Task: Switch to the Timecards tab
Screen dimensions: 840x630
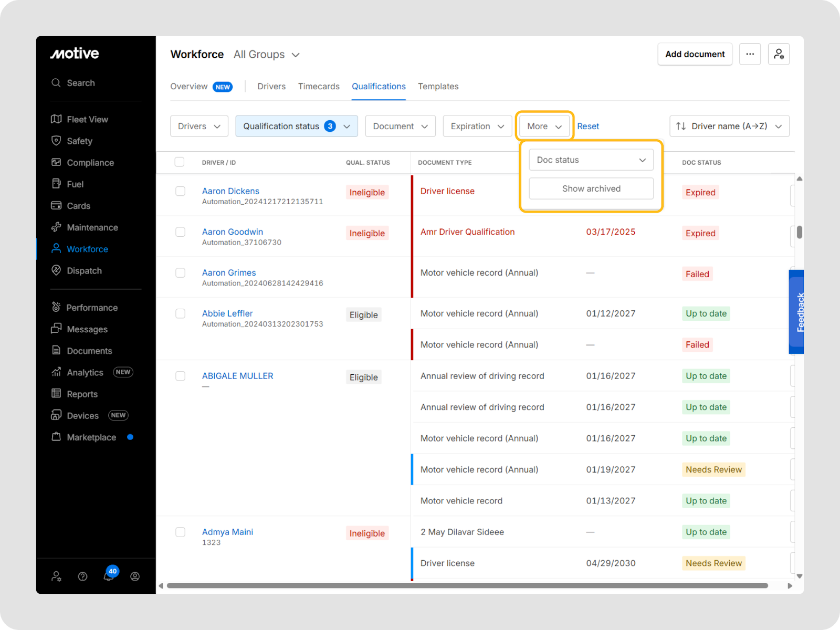Action: 319,86
